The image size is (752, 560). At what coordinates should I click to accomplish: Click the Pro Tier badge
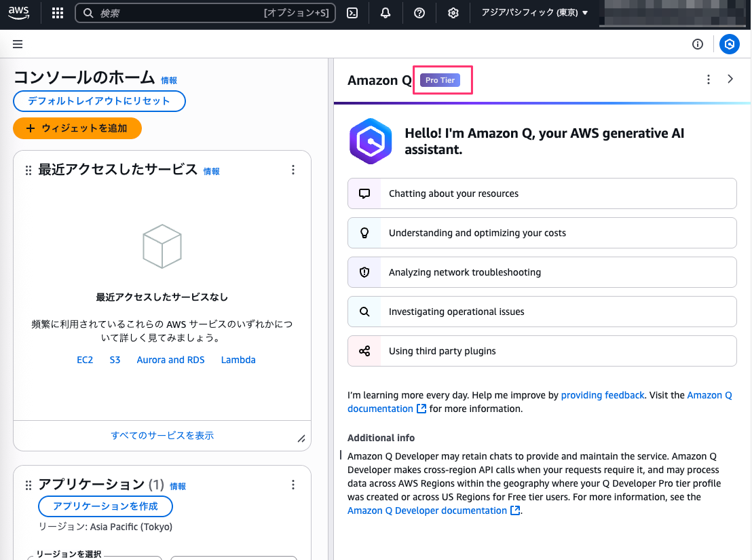[x=440, y=80]
